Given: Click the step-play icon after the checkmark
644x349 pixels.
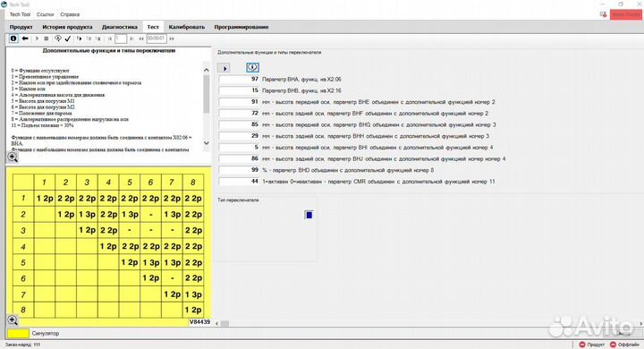Looking at the screenshot, I should (80, 38).
